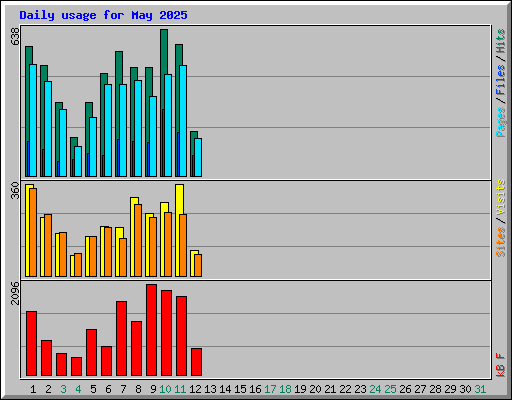The image size is (512, 400).
Task: Click day label 29
Action: 450,389
